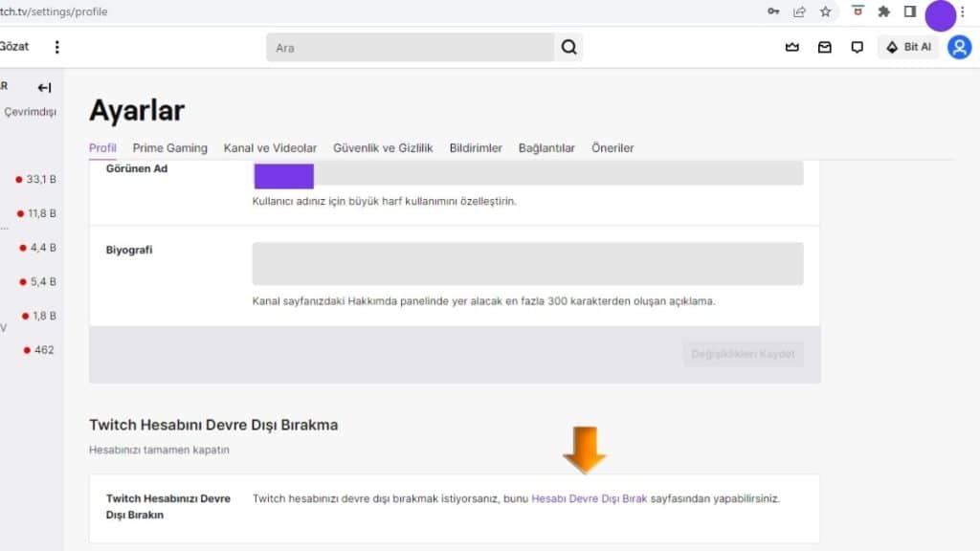Click the Twitch Hesabını Devre Dışı Bırakma heading
Screen dimensions: 980x551
click(x=213, y=425)
